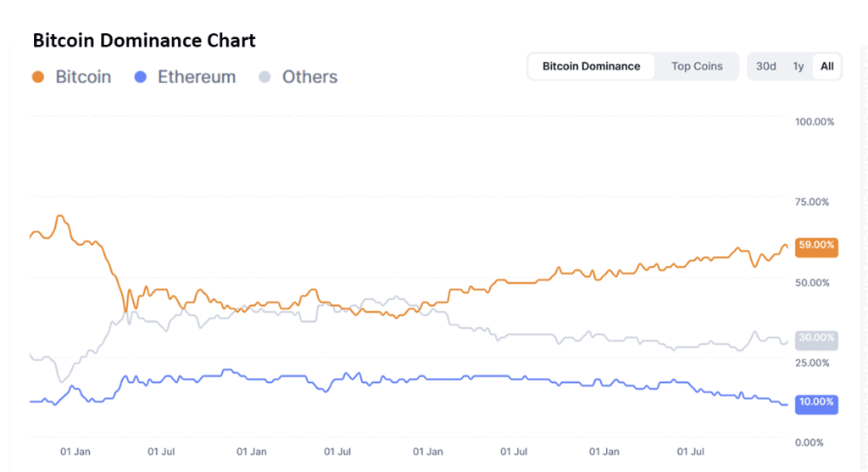Click the Bitcoin Dominance Chart title
868x472 pixels.
coord(144,40)
